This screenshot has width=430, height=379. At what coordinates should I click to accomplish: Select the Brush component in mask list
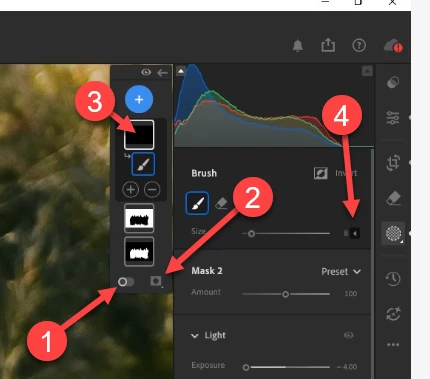click(143, 164)
